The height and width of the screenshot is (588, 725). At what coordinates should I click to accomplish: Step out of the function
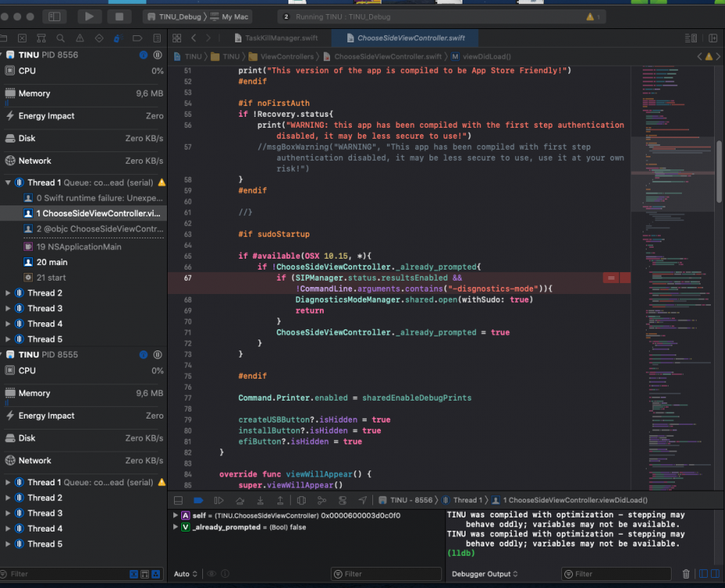280,500
